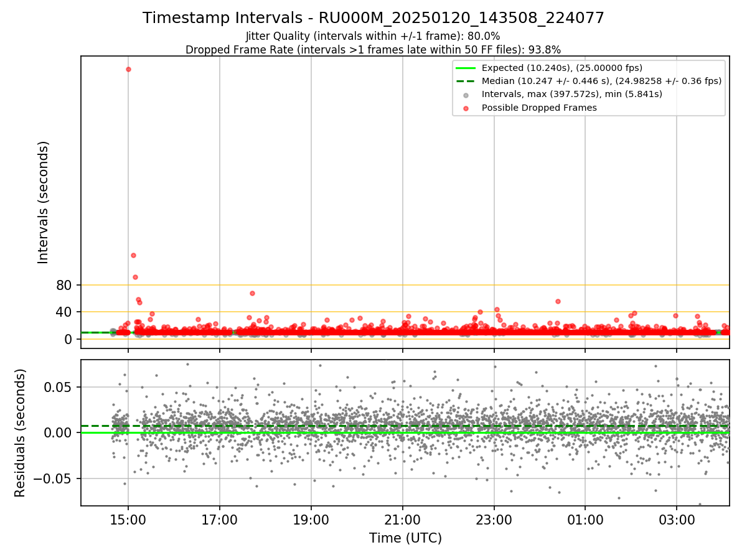
Task: Click the 03:00 time tick label
Action: (x=677, y=520)
